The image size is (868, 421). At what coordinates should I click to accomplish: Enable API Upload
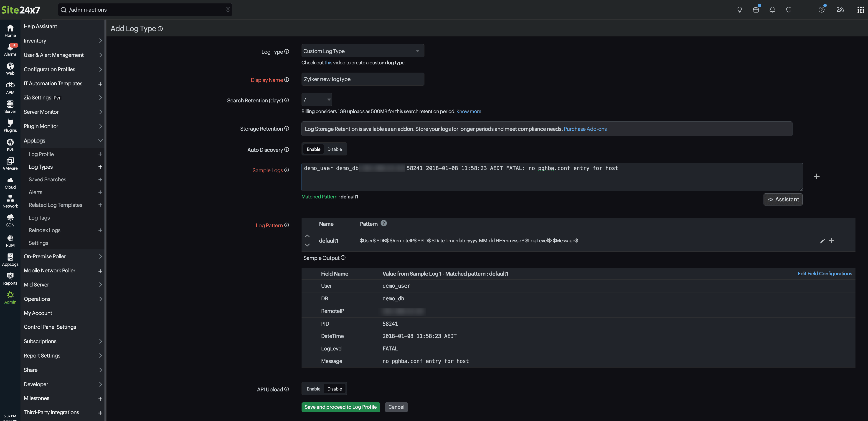[x=313, y=389]
